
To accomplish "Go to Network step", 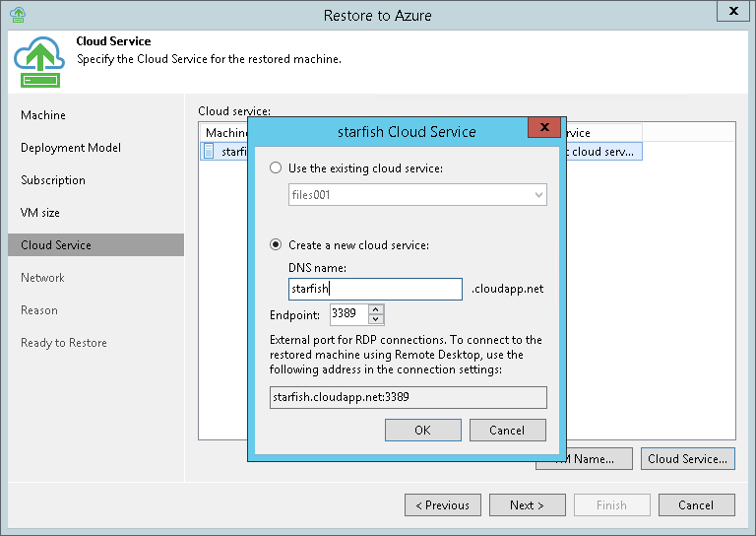I will coord(42,278).
